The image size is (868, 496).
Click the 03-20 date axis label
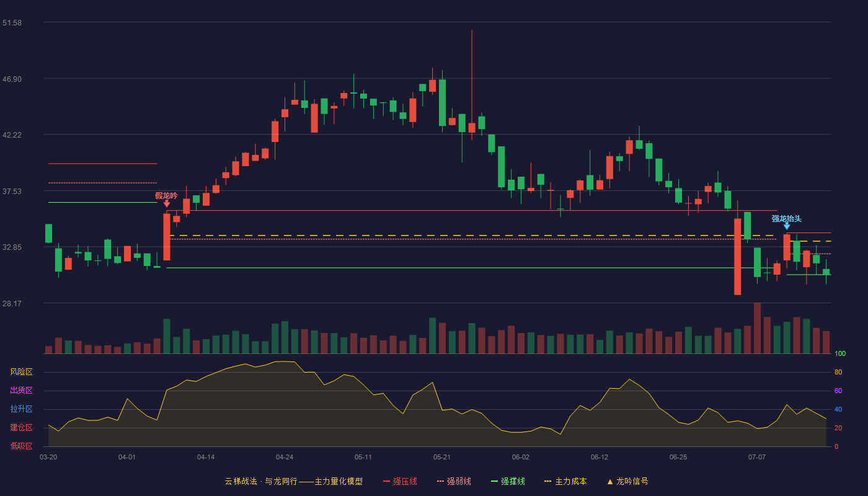pyautogui.click(x=48, y=457)
